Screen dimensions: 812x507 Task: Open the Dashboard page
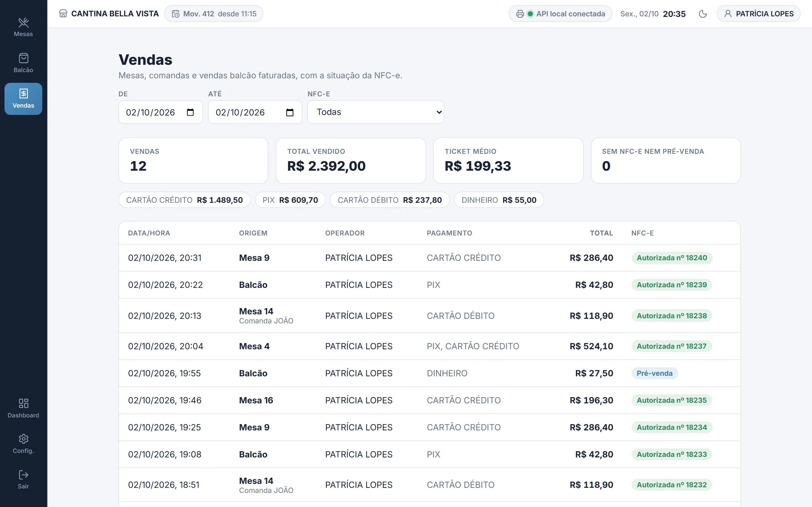click(x=23, y=408)
